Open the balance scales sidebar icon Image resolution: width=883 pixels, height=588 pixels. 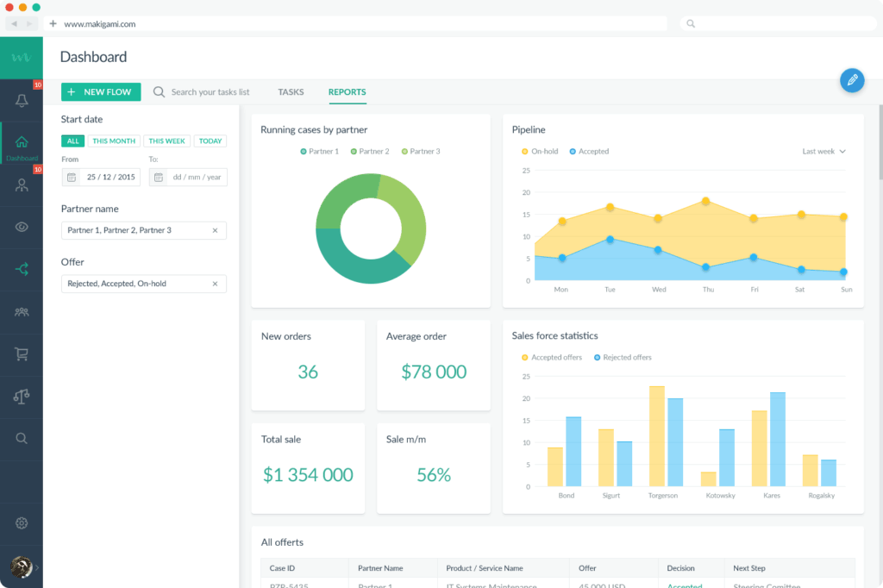click(22, 397)
